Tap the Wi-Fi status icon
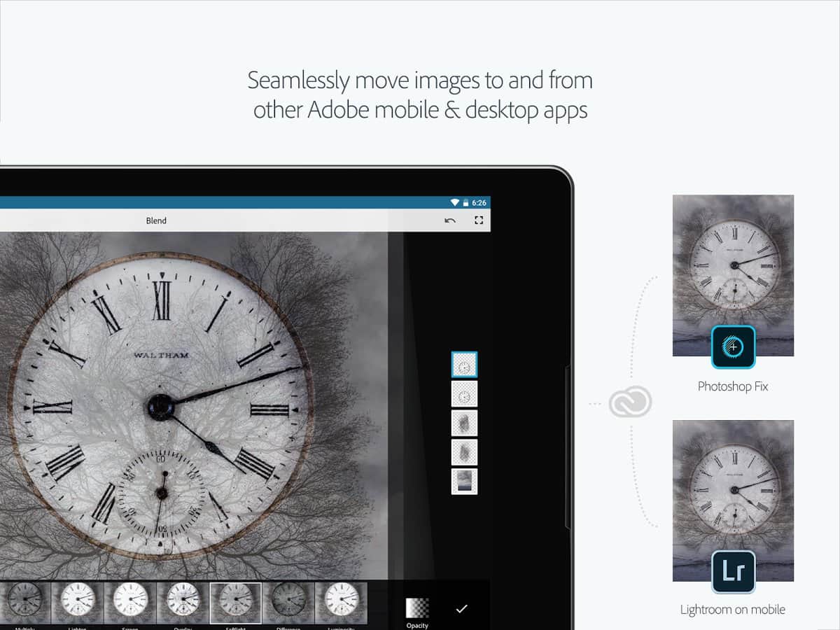Image resolution: width=840 pixels, height=630 pixels. (x=455, y=202)
